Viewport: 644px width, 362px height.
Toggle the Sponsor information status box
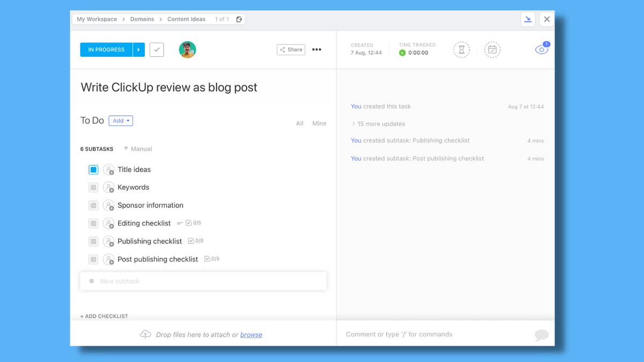pos(93,205)
